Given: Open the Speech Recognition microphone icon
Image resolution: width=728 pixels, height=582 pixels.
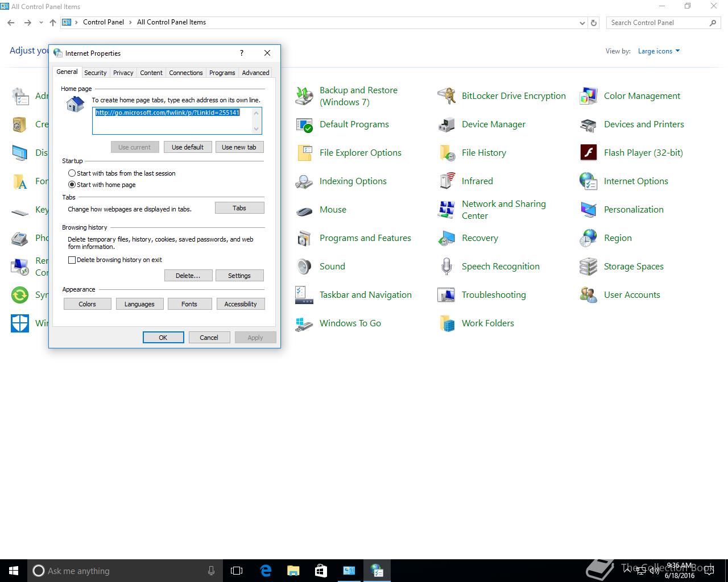Looking at the screenshot, I should point(446,267).
